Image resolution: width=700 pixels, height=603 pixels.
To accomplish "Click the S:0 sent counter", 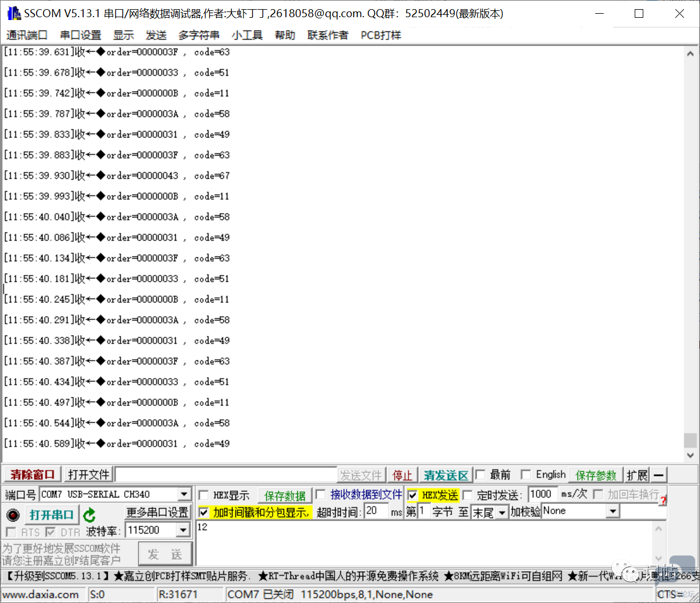I will tap(97, 594).
